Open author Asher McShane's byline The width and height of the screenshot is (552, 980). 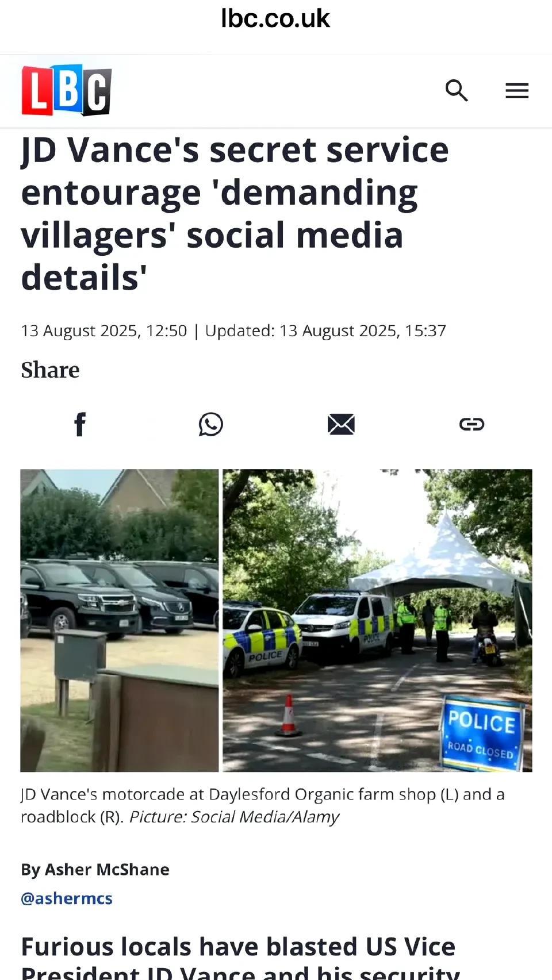tap(95, 870)
